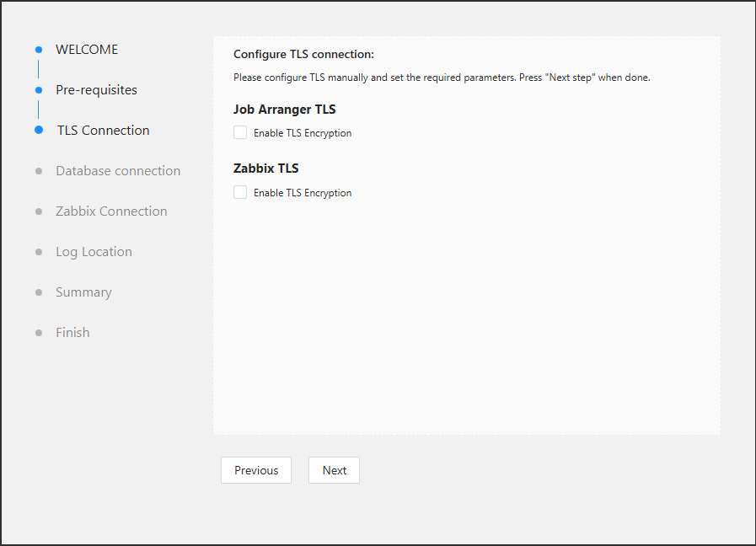Click the 'Configure TLS connection:' heading
The height and width of the screenshot is (546, 756).
pos(303,54)
